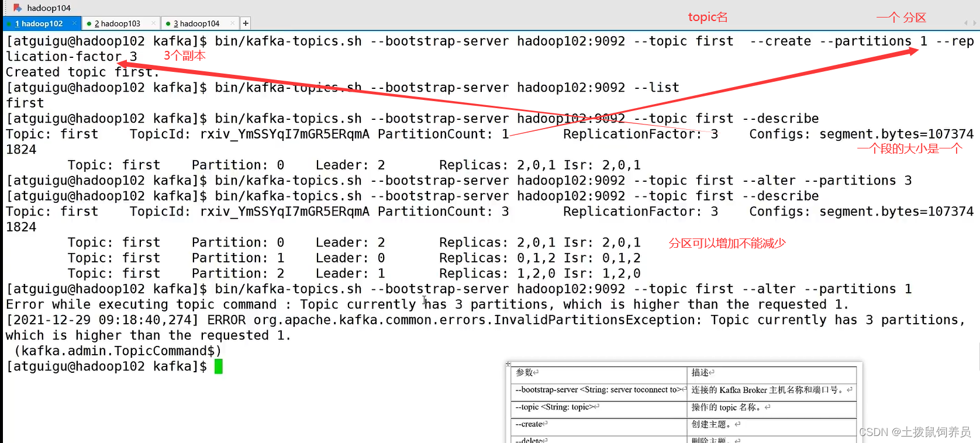Close the hadoop103 tab
Viewport: 980px width, 443px height.
click(153, 23)
